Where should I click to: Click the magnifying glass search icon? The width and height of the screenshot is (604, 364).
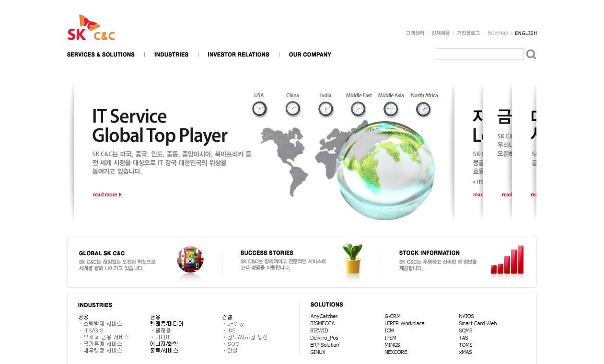[531, 55]
